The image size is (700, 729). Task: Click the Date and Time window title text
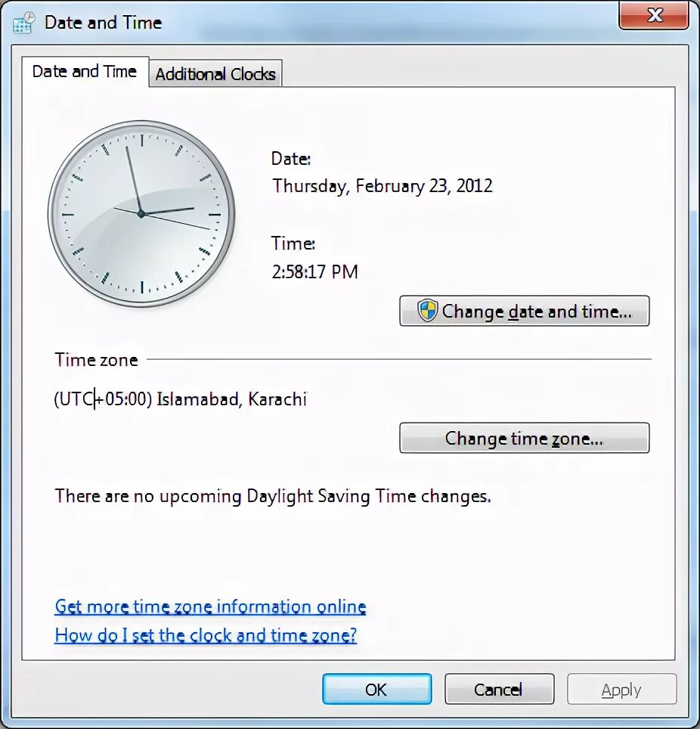pyautogui.click(x=104, y=23)
